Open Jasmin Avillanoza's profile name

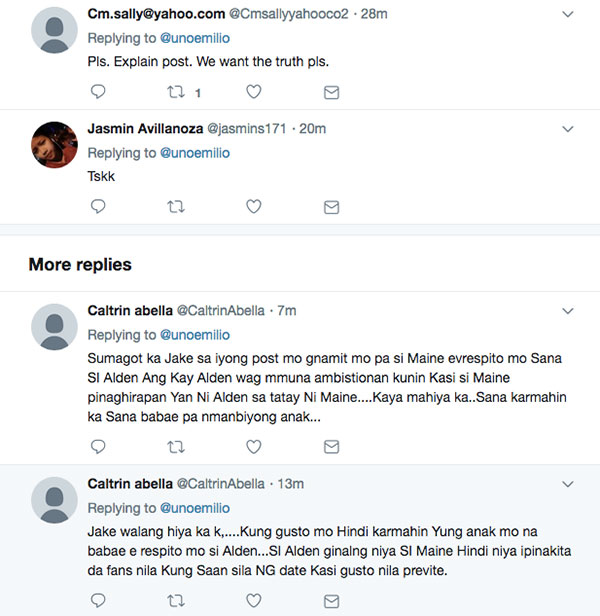[x=144, y=129]
